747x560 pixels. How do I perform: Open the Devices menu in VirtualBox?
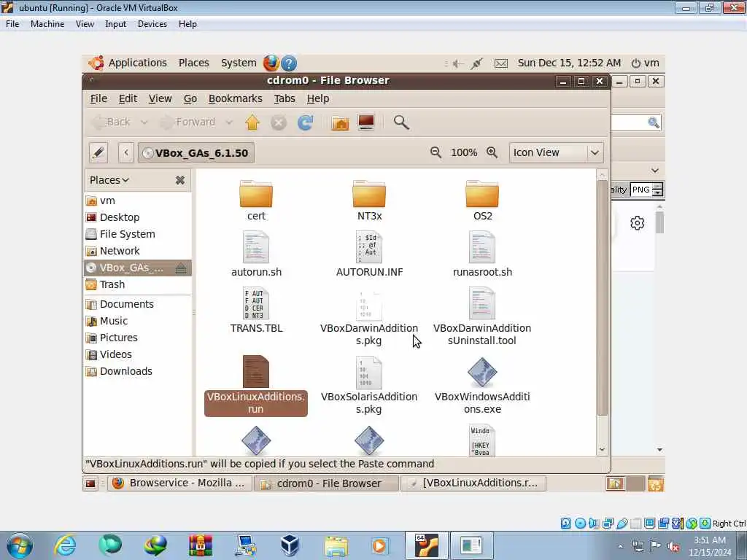tap(152, 24)
